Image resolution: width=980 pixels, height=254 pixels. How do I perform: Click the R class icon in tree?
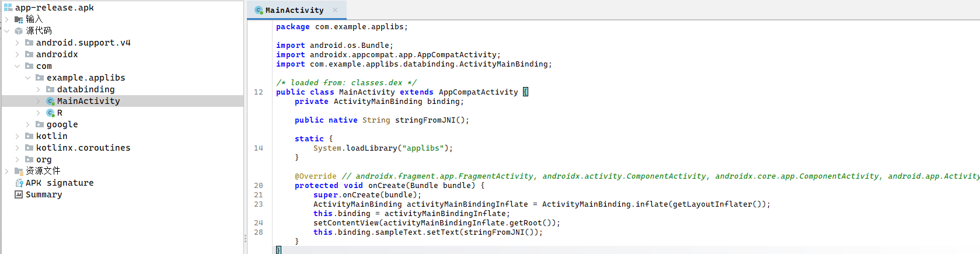pyautogui.click(x=50, y=113)
